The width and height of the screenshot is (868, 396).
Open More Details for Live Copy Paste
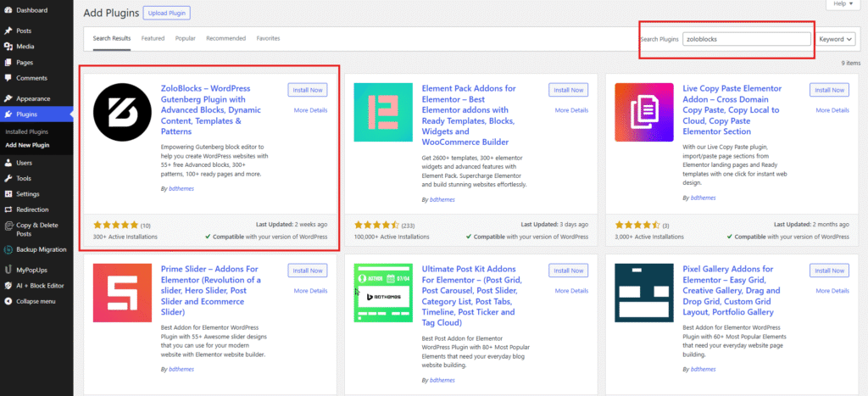pyautogui.click(x=832, y=110)
